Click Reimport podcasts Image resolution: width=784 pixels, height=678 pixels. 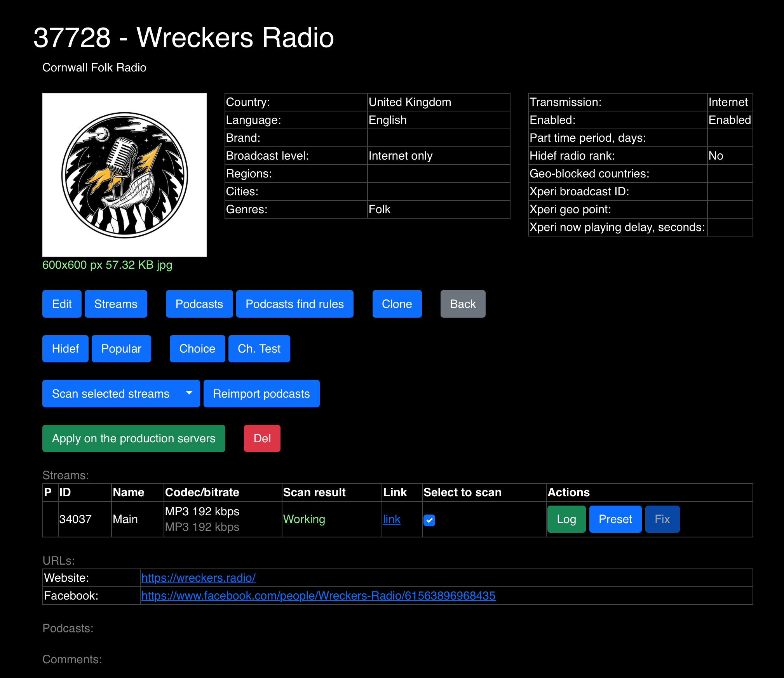[x=261, y=394]
